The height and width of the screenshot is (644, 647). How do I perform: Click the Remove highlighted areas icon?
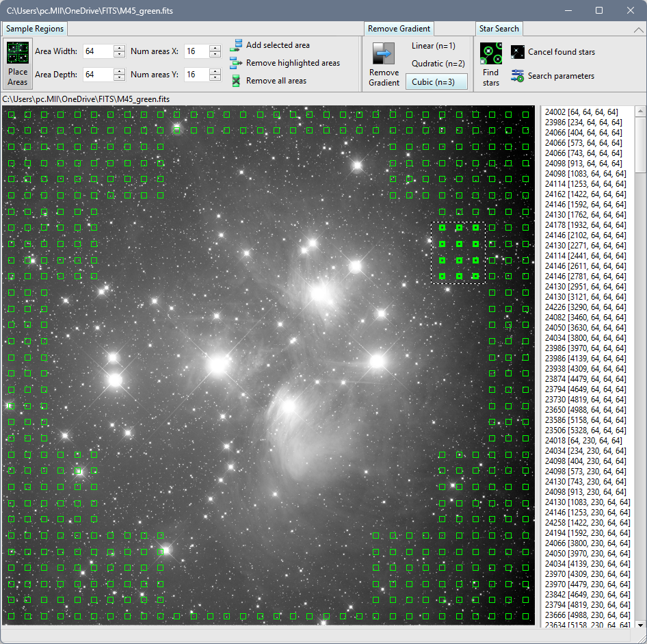(x=236, y=63)
